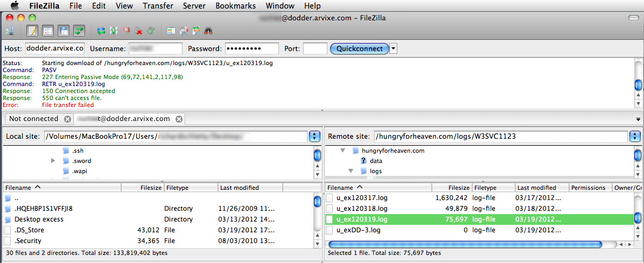Image resolution: width=644 pixels, height=263 pixels.
Task: Click the message log vertical scrollbar thumb
Action: pyautogui.click(x=638, y=84)
